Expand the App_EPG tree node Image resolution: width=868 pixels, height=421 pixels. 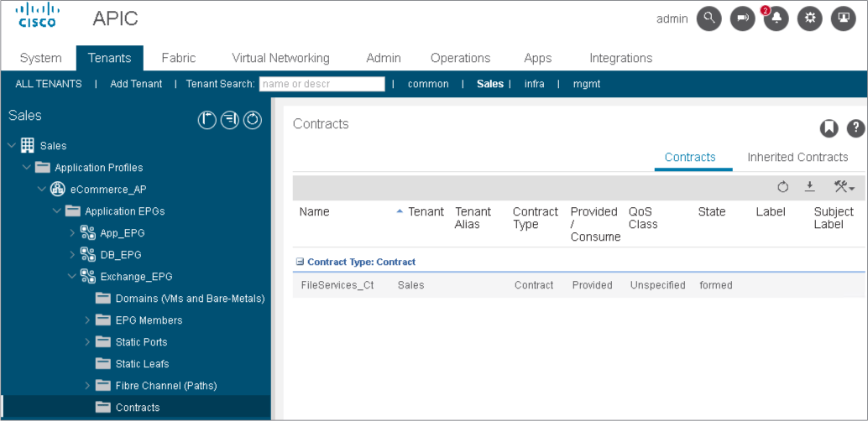click(x=72, y=233)
